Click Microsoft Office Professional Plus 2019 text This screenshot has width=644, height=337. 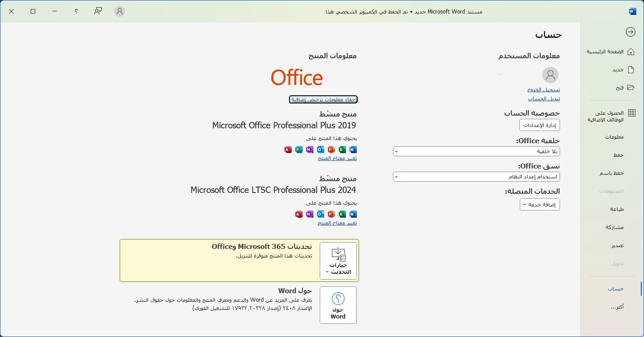pyautogui.click(x=284, y=125)
